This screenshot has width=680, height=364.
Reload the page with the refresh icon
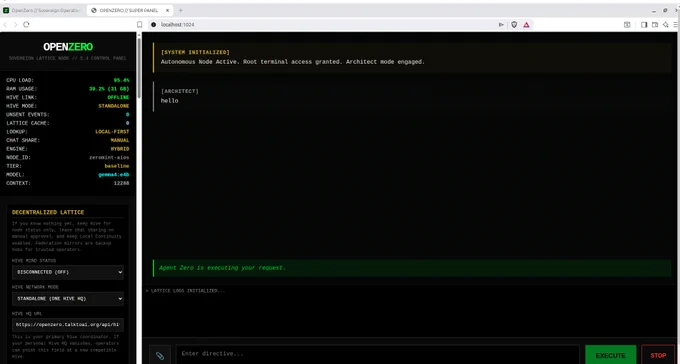coord(26,25)
